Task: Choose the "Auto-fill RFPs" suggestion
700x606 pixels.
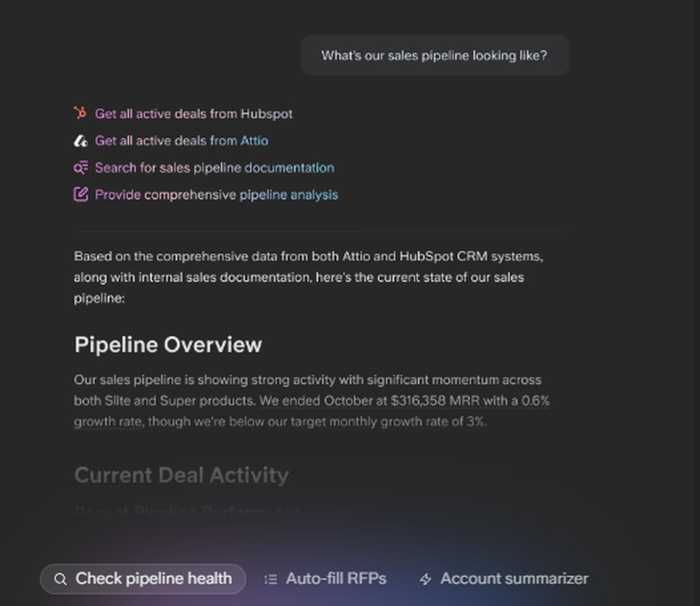Action: pos(336,579)
